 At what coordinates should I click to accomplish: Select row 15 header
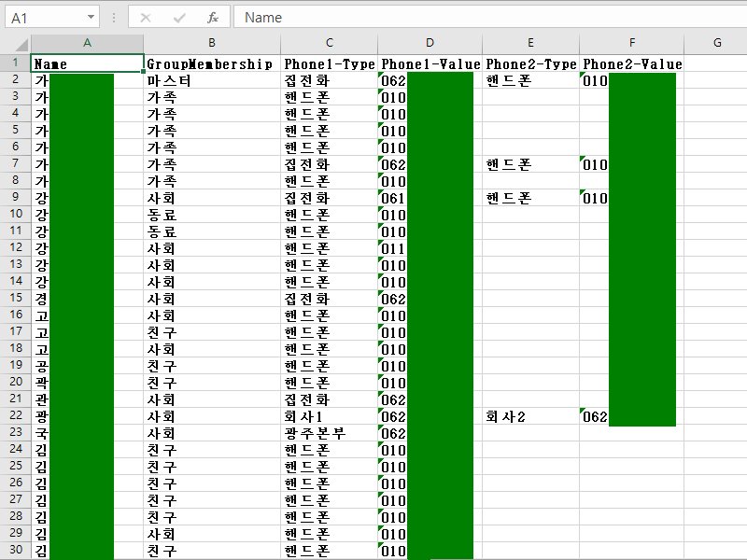(x=16, y=298)
